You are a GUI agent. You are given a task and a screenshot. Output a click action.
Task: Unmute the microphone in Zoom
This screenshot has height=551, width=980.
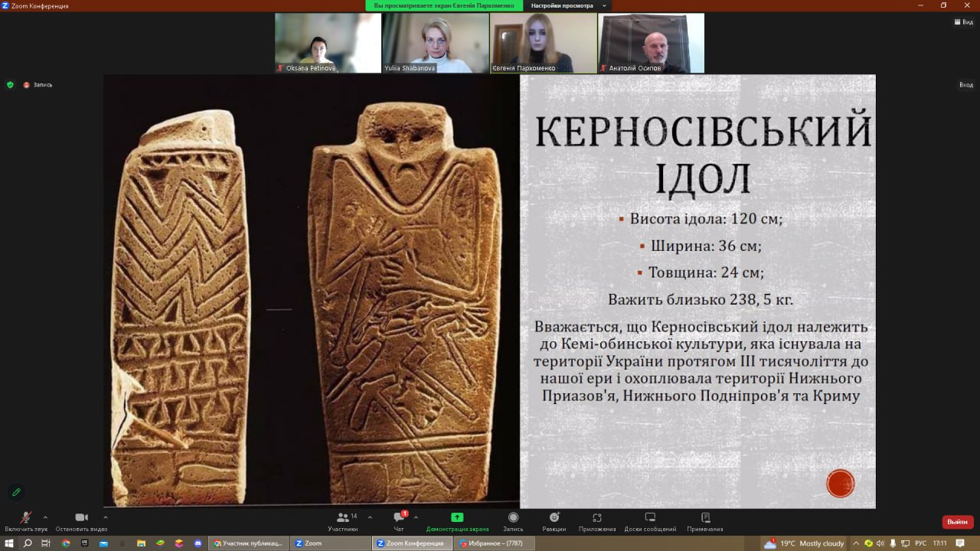[x=26, y=520]
